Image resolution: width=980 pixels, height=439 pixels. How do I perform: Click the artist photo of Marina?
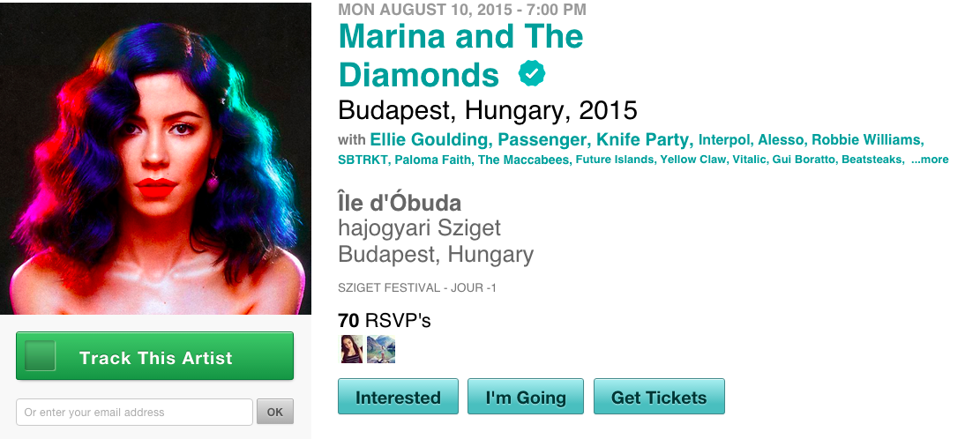click(155, 159)
